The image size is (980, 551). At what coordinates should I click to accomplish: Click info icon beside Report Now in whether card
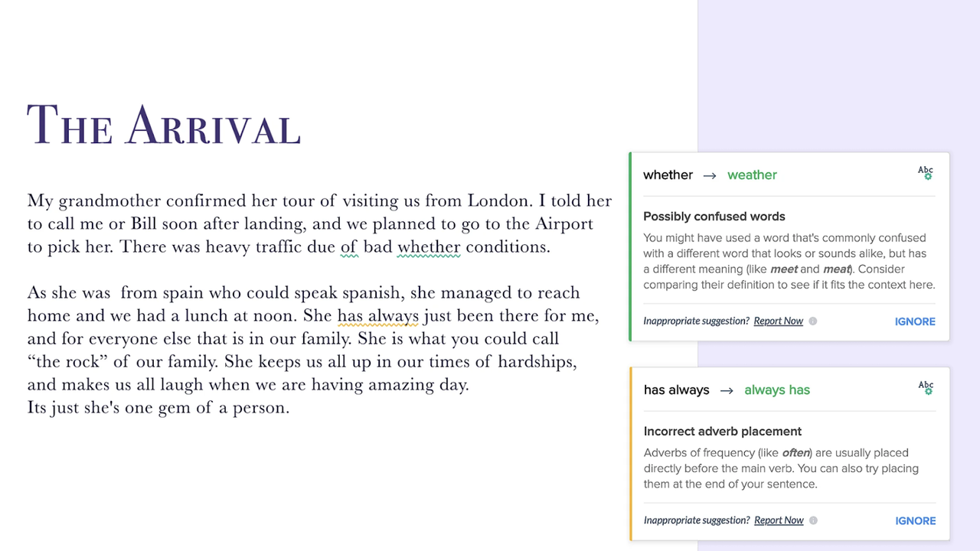[x=813, y=321]
